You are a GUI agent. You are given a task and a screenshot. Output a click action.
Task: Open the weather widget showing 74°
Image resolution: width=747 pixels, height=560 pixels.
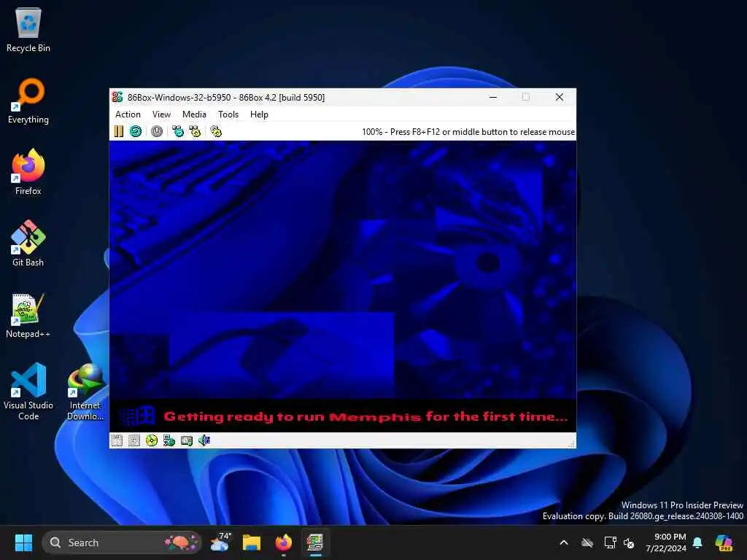220,542
